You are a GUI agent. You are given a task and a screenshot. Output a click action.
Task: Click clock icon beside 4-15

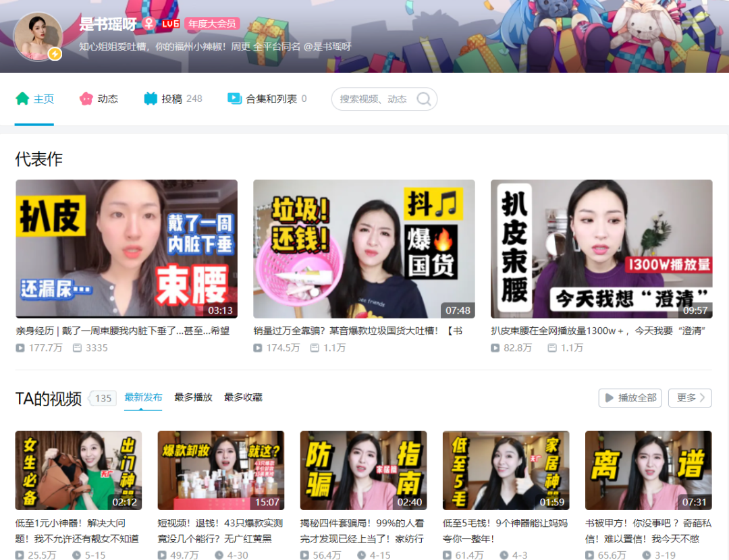click(x=362, y=555)
